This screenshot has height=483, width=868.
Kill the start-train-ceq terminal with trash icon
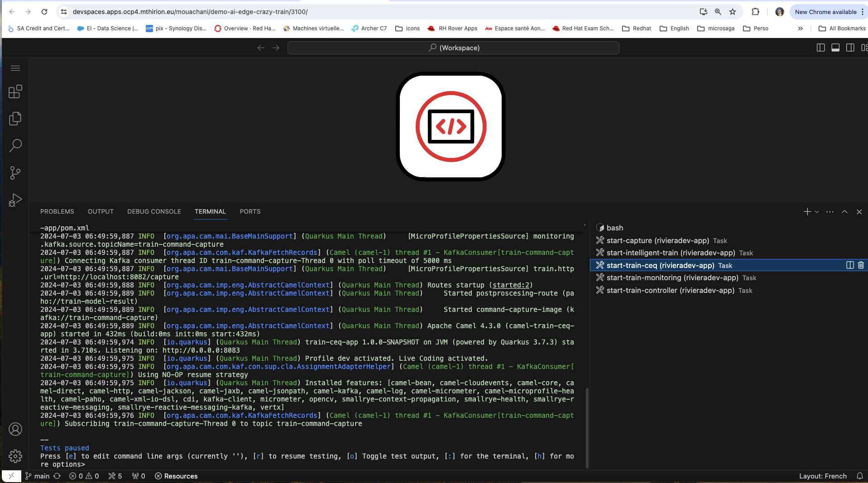(x=861, y=265)
